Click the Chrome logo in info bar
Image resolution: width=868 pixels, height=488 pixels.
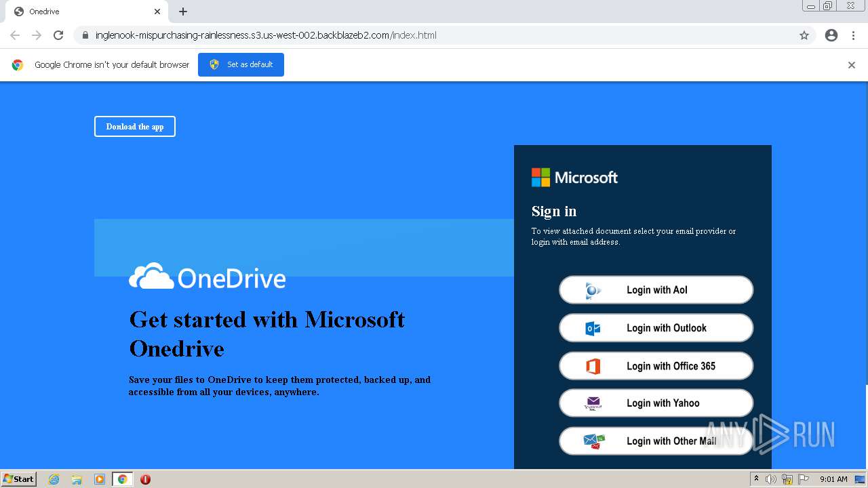coord(18,65)
